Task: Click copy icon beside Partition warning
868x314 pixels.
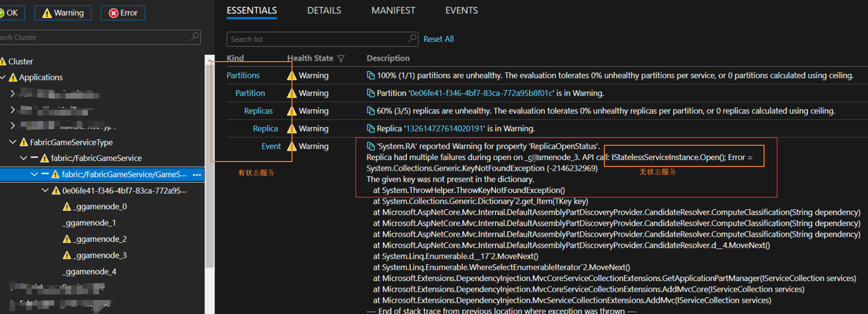Action: coord(370,93)
